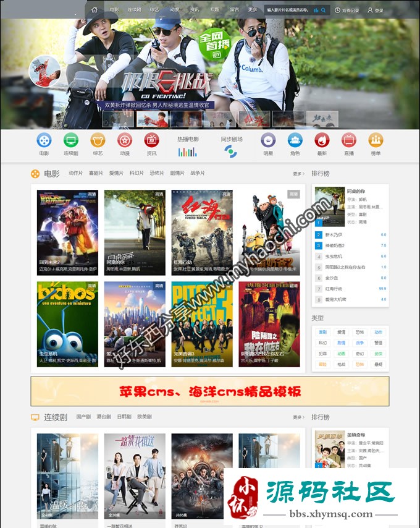The height and width of the screenshot is (528, 420).
Task: Open the red 资讯 TV icon
Action: (152, 140)
